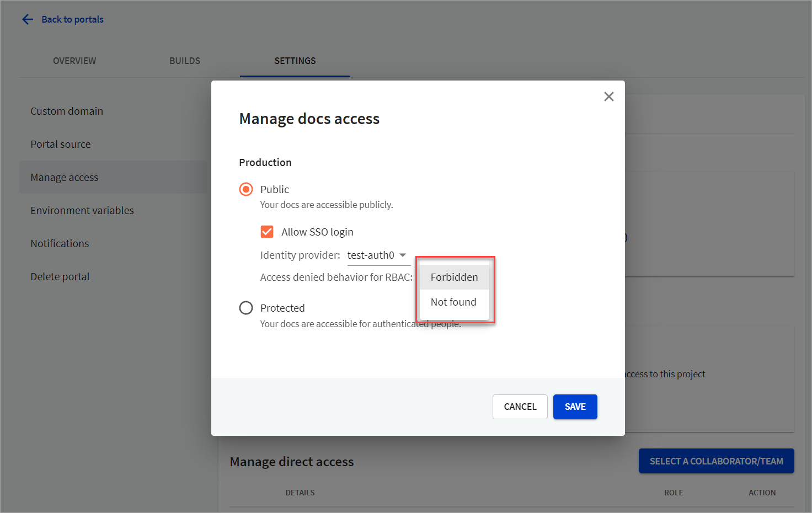Switch to the SETTINGS tab
This screenshot has height=513, width=812.
295,61
